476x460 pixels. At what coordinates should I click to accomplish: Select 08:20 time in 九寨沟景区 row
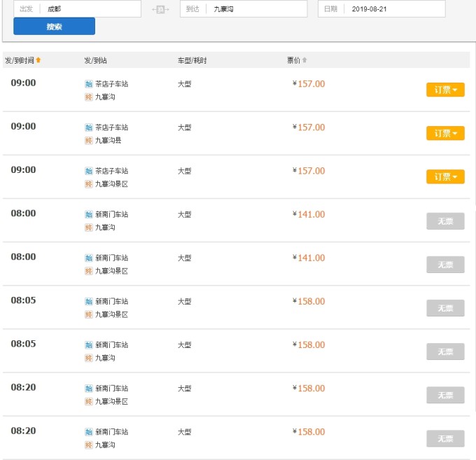pyautogui.click(x=23, y=387)
